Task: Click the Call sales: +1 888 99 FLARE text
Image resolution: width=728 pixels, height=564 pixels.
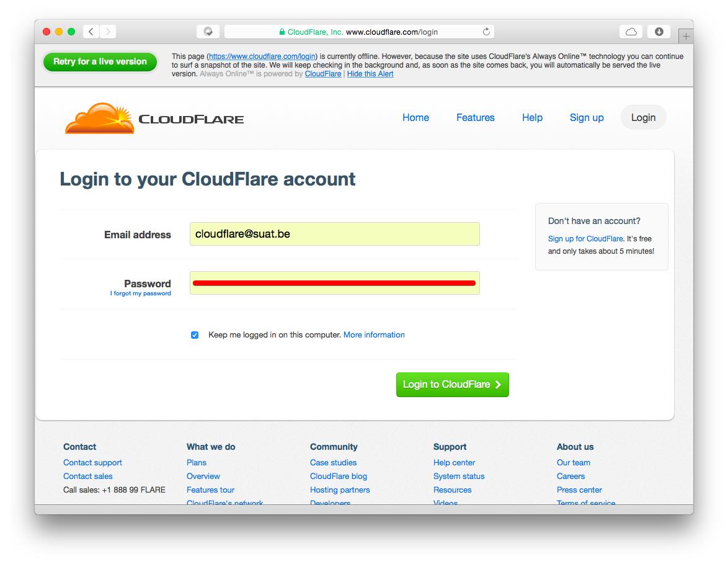Action: coord(114,490)
